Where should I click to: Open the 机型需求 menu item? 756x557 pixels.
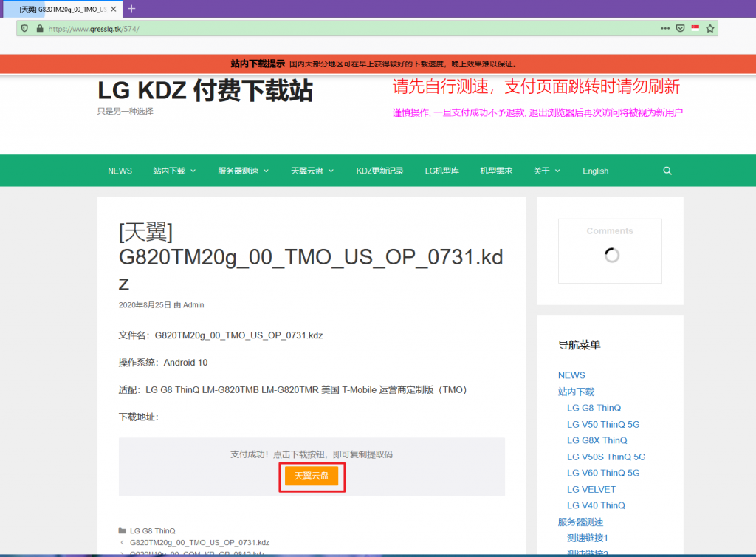(x=496, y=171)
